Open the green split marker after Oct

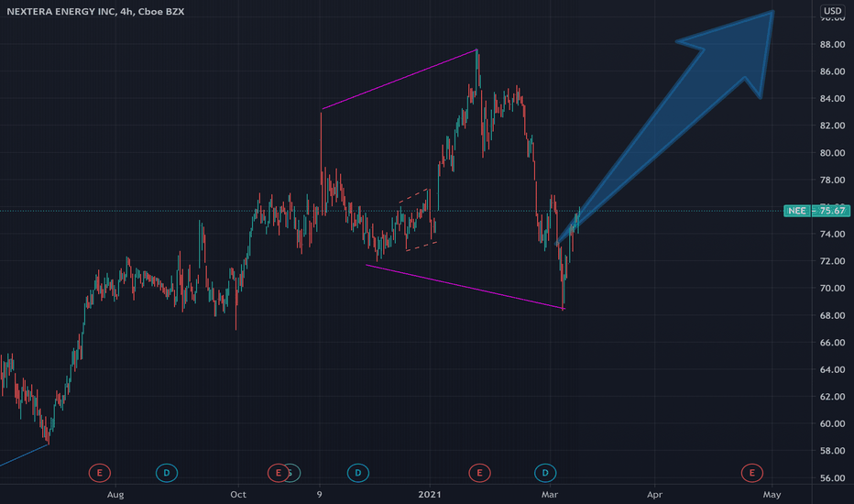point(293,473)
